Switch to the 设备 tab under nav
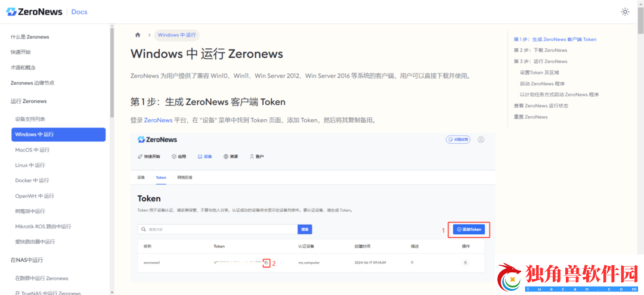The width and height of the screenshot is (644, 295). click(141, 178)
